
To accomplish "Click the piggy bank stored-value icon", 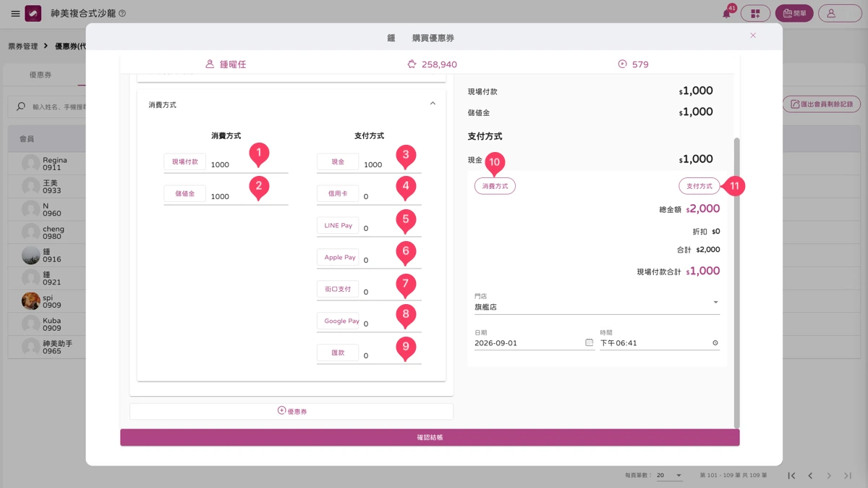I will 412,64.
